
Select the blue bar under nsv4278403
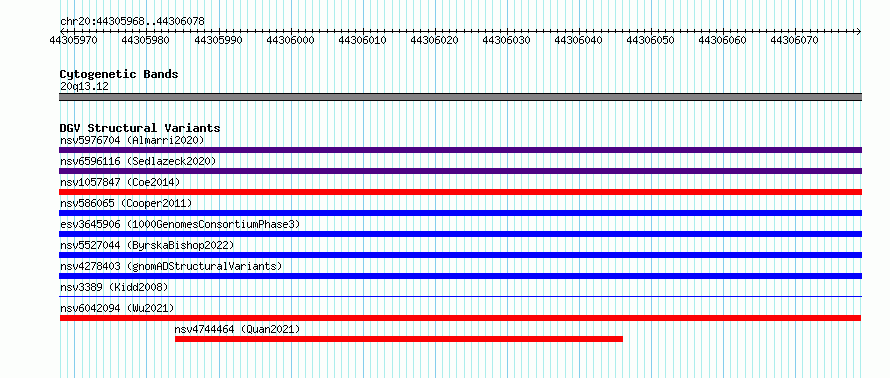(460, 276)
